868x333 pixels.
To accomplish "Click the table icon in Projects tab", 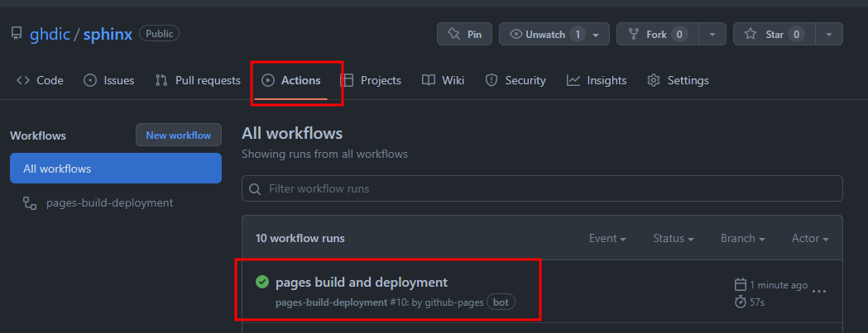I will point(347,81).
